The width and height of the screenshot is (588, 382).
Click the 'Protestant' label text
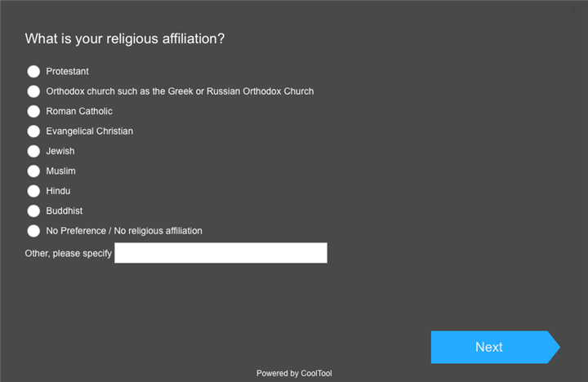click(67, 72)
